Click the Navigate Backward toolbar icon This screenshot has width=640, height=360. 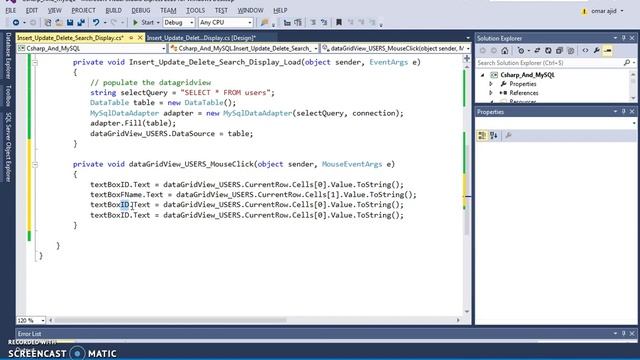[16, 23]
